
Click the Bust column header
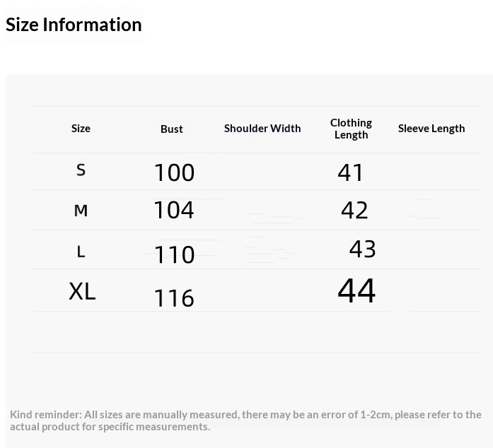[x=172, y=129]
